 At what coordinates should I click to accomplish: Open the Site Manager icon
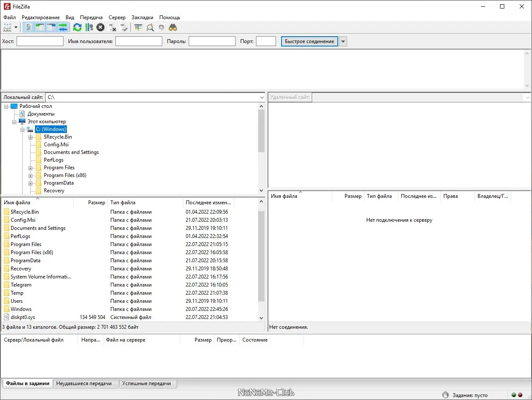[7, 27]
